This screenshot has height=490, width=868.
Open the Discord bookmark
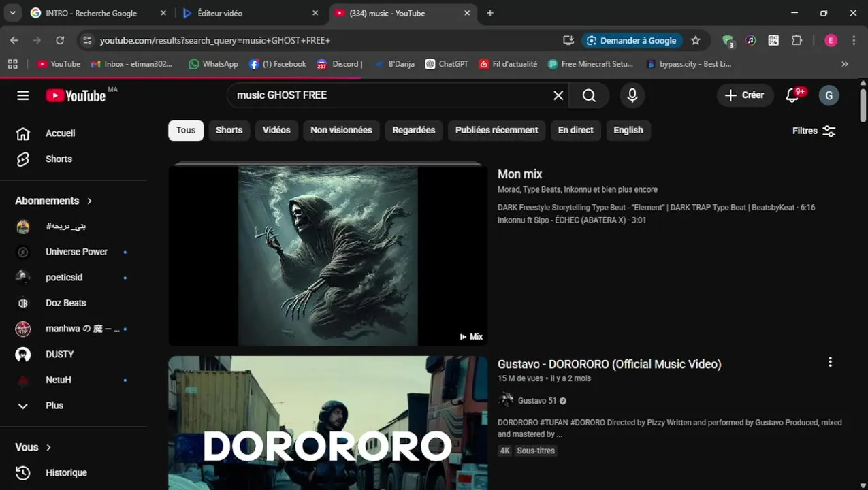pyautogui.click(x=339, y=64)
